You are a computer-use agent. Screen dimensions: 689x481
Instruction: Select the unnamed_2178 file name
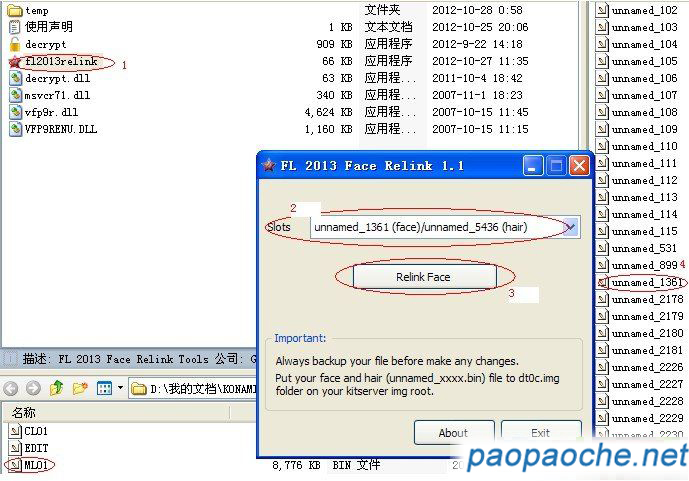(648, 300)
